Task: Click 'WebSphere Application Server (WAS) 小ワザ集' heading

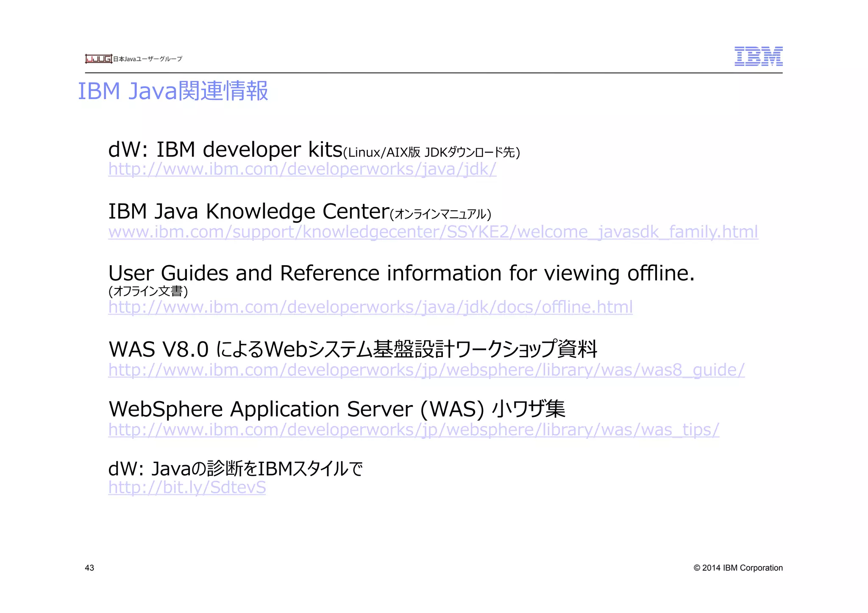Action: coord(337,409)
